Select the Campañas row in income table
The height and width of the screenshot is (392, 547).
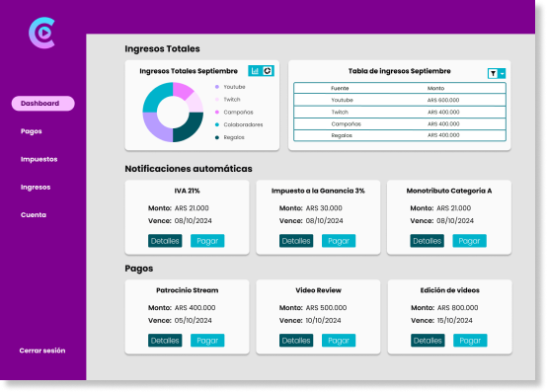(400, 123)
